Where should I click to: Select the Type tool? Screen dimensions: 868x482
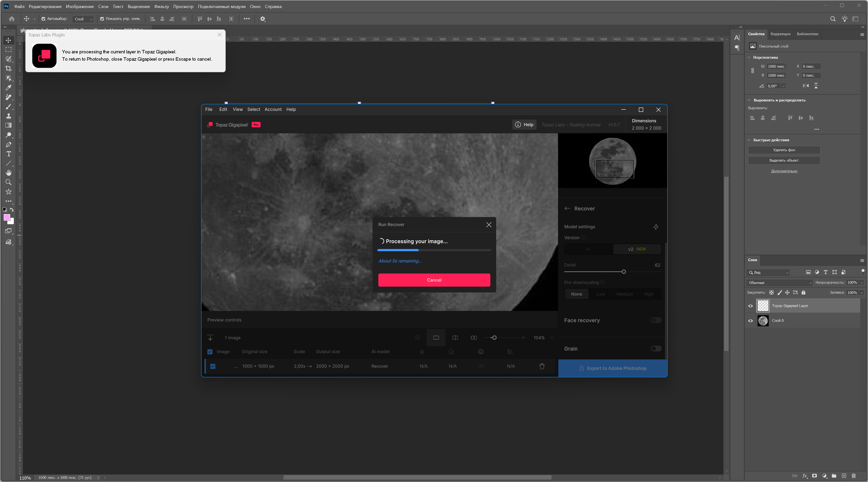coord(8,154)
